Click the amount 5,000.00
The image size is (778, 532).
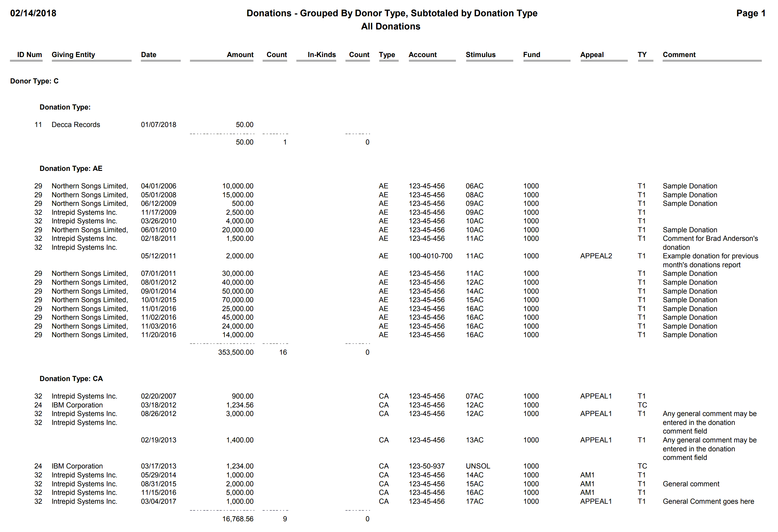240,492
